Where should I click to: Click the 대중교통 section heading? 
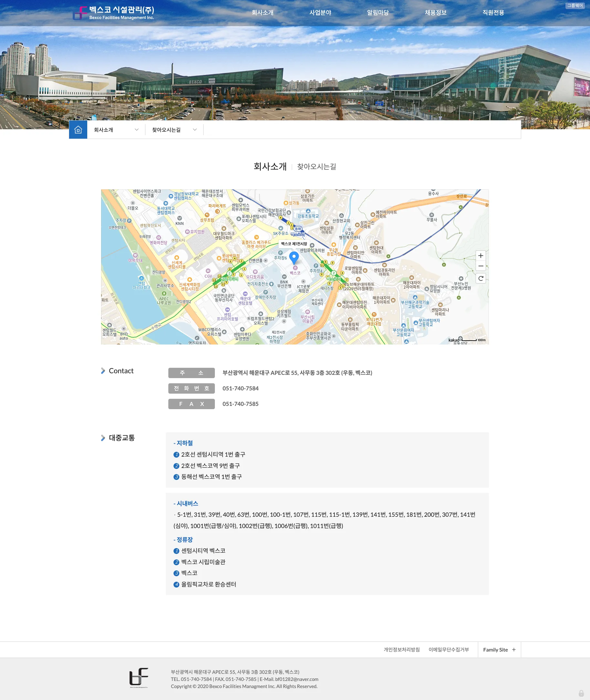pos(122,438)
